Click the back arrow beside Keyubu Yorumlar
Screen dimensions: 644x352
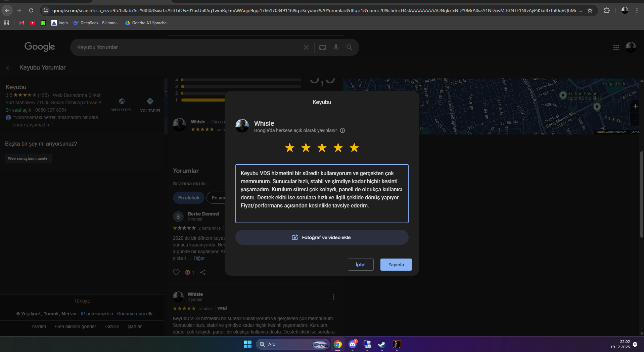point(9,68)
